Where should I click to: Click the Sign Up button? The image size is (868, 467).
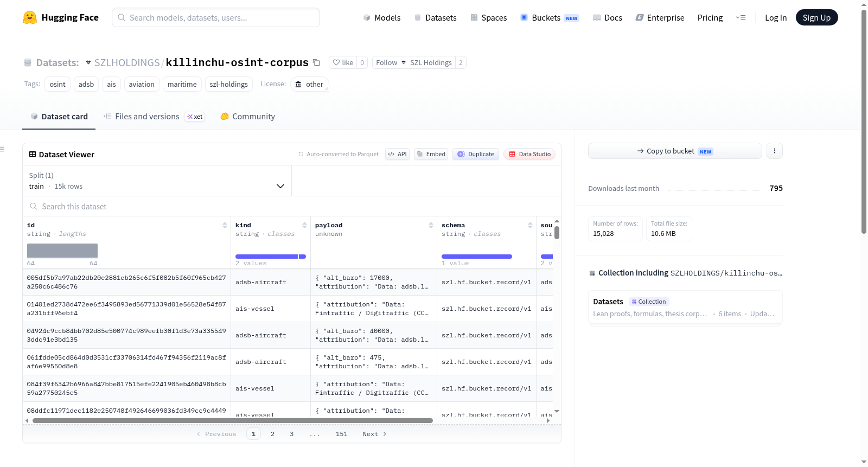pyautogui.click(x=816, y=17)
